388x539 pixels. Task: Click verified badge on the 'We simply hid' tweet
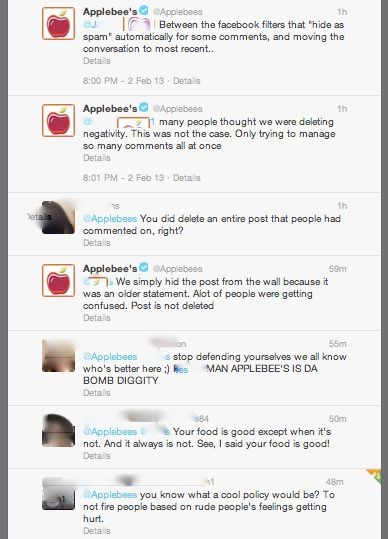tap(144, 267)
